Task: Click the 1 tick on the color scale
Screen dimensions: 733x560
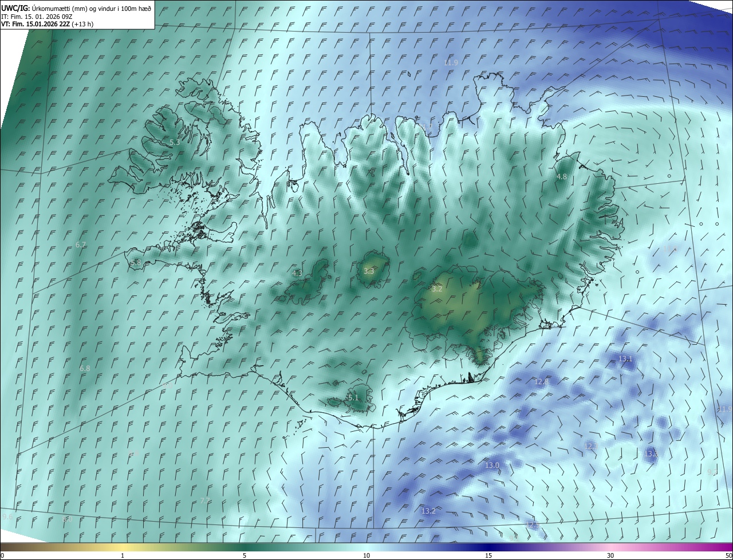Action: pyautogui.click(x=123, y=555)
